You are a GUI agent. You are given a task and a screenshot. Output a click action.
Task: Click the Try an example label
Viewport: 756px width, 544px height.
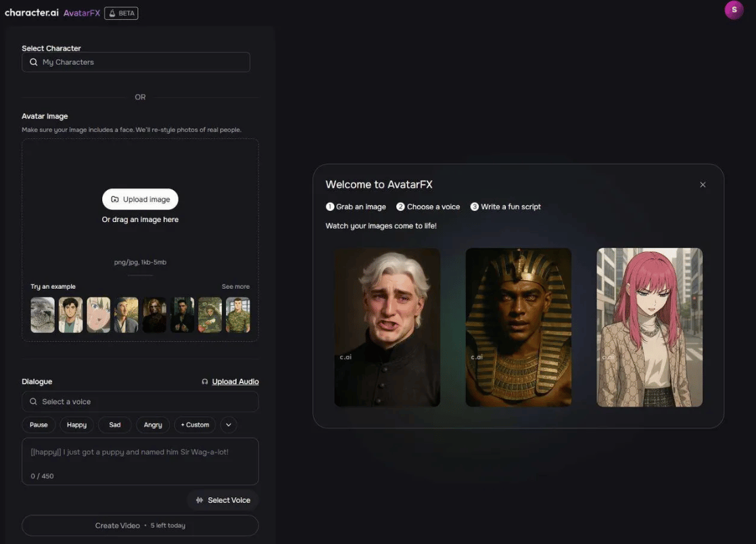point(53,286)
